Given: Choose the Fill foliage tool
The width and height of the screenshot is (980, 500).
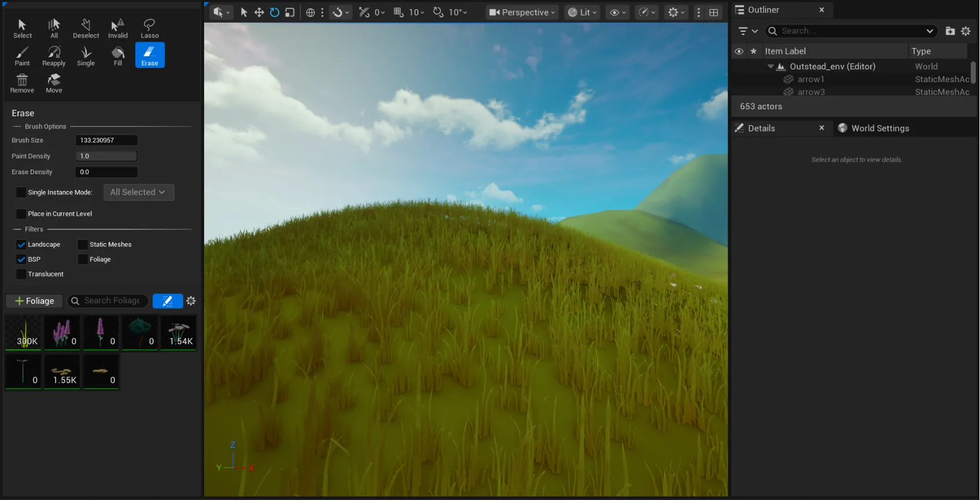Looking at the screenshot, I should click(118, 56).
